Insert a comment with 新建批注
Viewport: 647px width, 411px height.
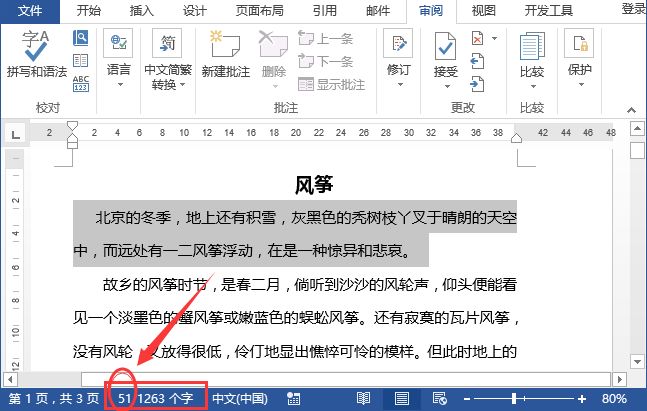(225, 54)
